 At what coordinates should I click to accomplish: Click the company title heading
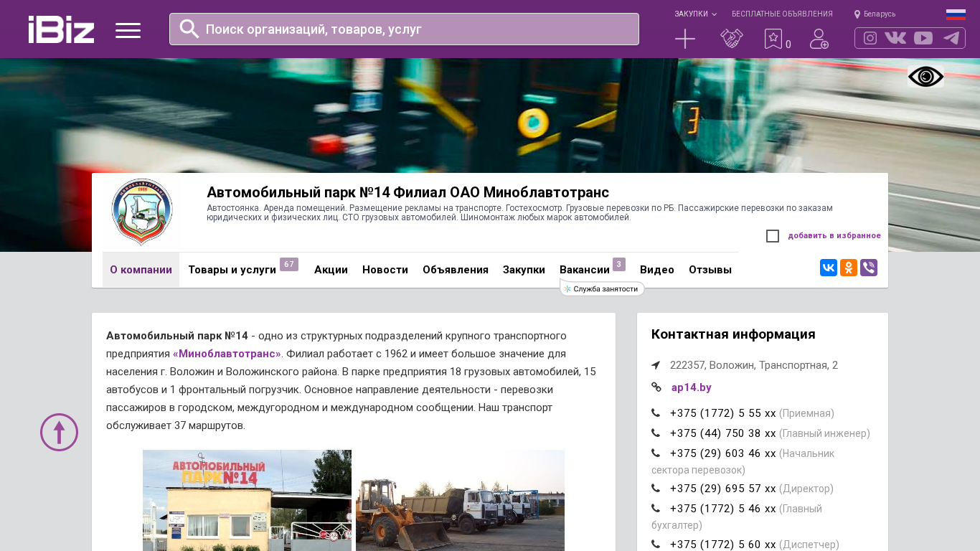point(407,192)
